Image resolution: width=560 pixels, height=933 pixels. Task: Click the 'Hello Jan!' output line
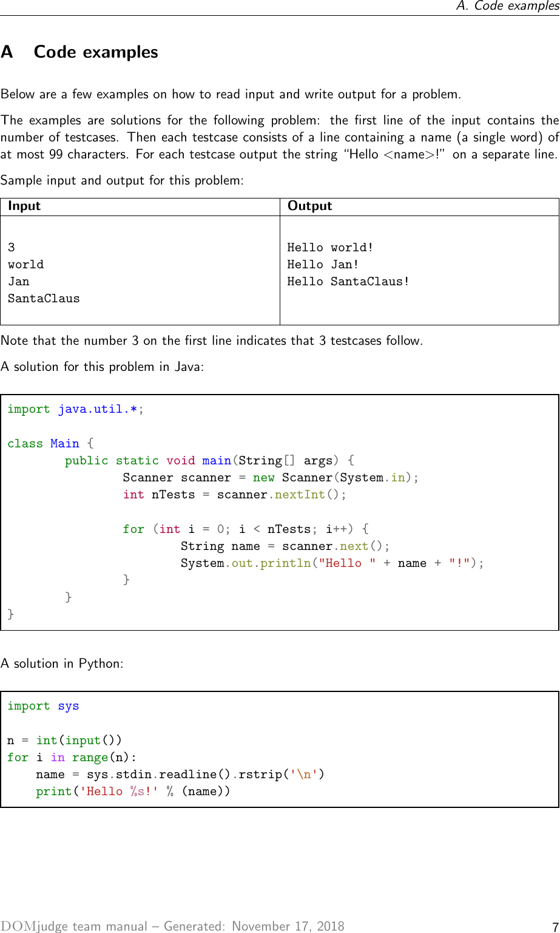323,265
